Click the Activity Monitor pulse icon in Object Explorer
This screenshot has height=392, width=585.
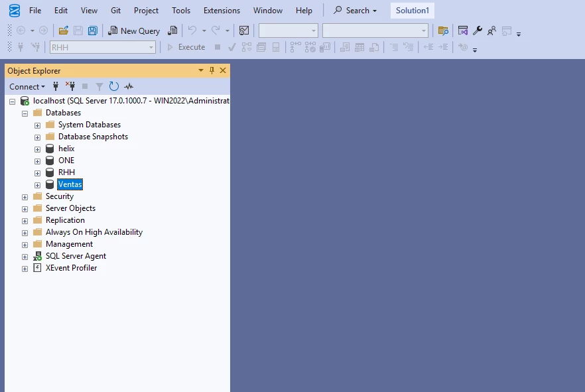click(x=129, y=86)
